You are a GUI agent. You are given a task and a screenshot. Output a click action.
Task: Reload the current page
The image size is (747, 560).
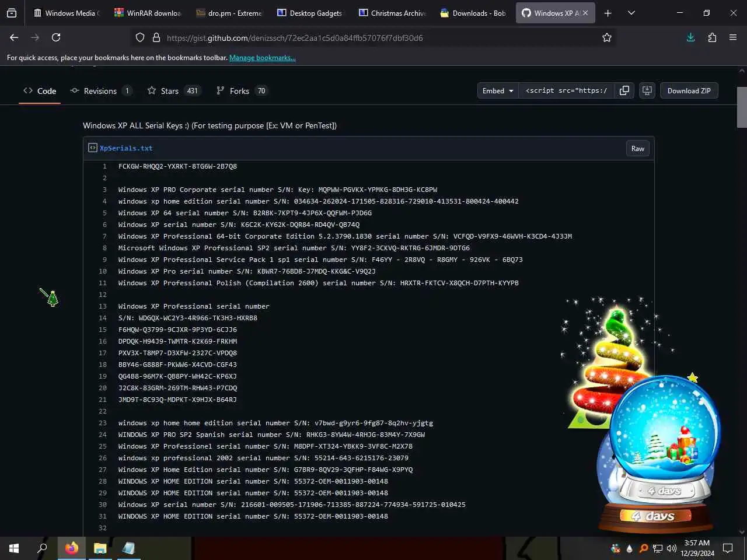point(56,37)
